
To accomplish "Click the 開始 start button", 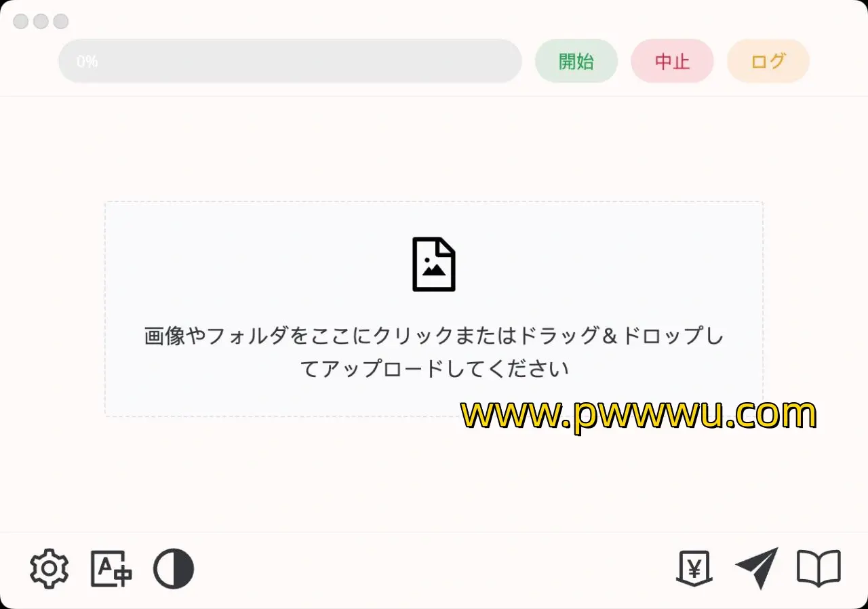I will pyautogui.click(x=576, y=61).
